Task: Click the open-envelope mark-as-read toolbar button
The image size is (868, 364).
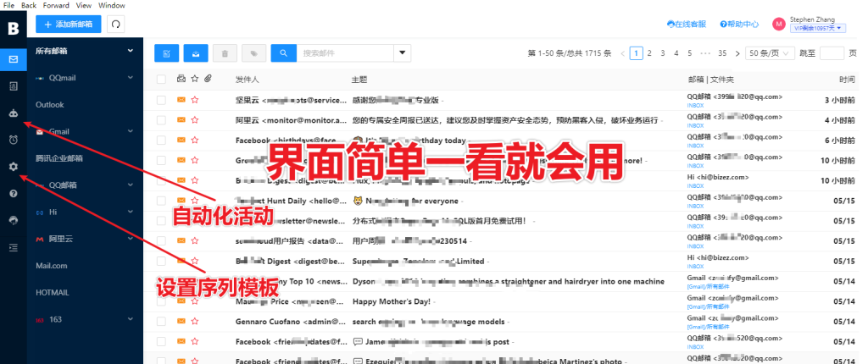Action: [x=196, y=53]
